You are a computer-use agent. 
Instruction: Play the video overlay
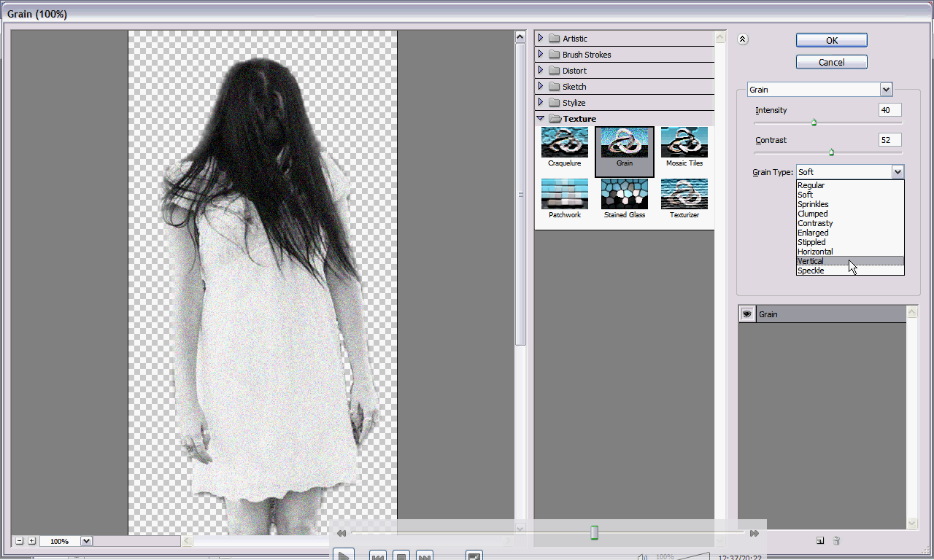click(x=344, y=555)
